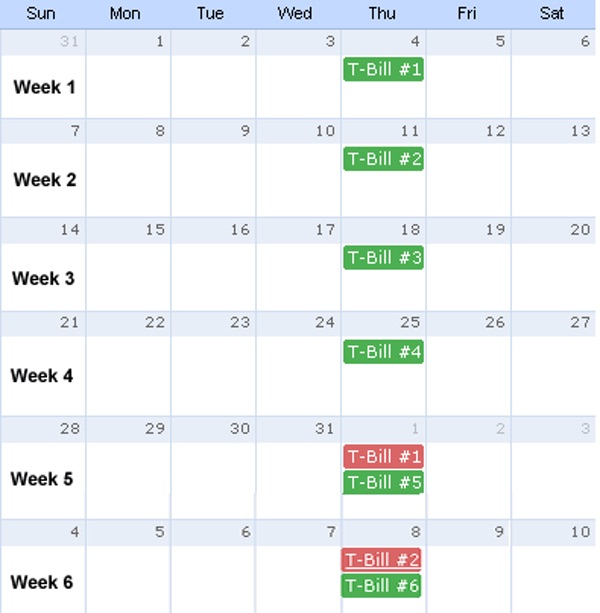
Task: Click day number 22
Action: click(x=155, y=322)
